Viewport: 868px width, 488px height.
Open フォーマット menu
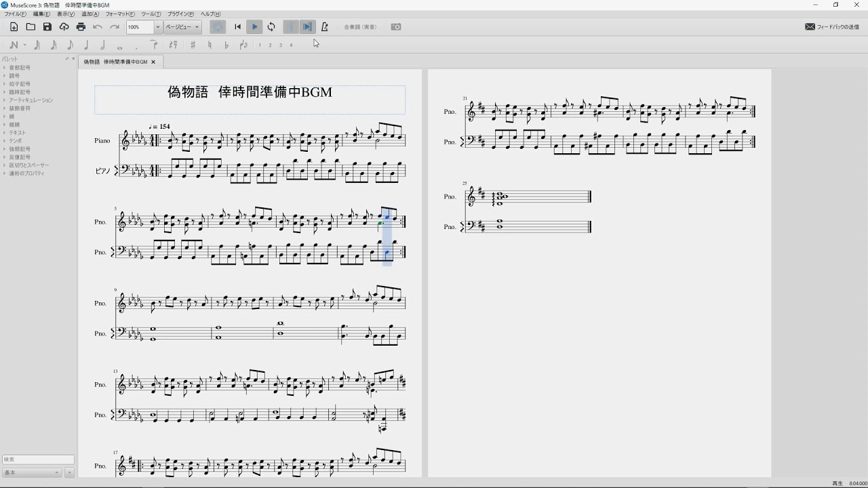(x=120, y=14)
